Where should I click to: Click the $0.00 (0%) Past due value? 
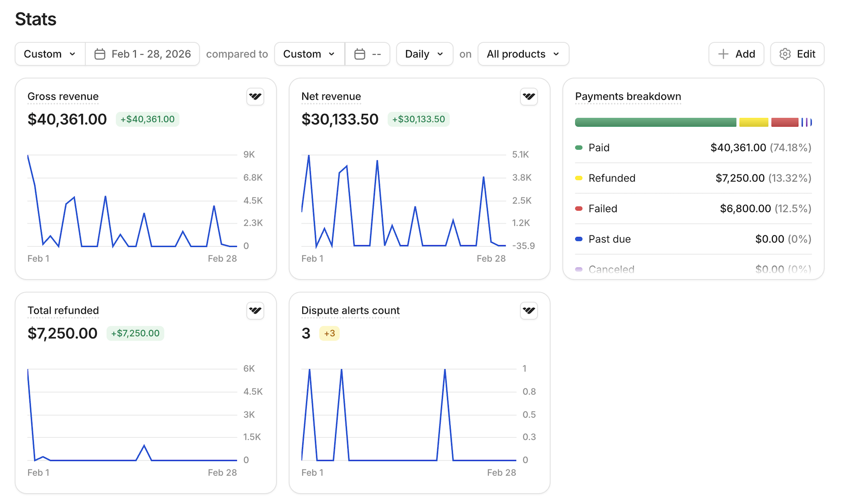click(x=784, y=239)
